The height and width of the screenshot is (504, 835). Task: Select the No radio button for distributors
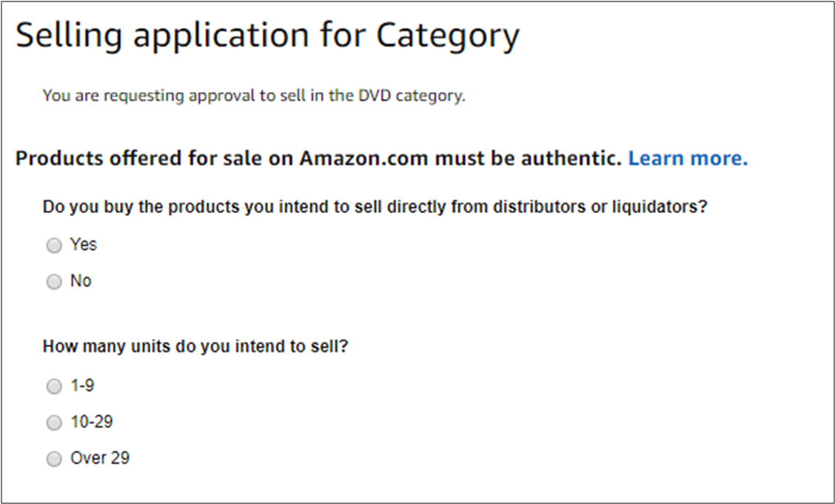tap(54, 282)
